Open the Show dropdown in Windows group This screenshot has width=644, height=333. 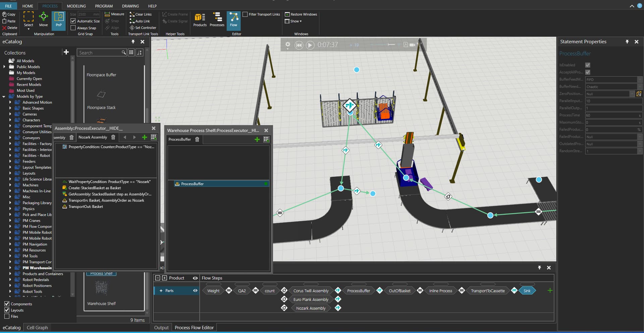click(293, 21)
